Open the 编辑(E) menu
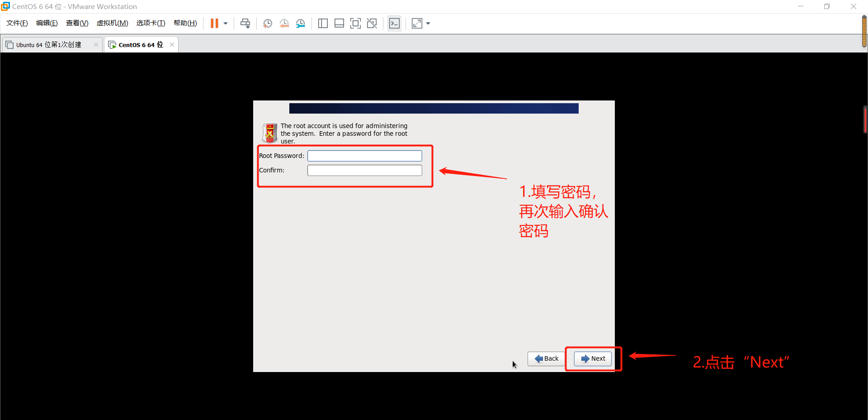868x420 pixels. (47, 23)
